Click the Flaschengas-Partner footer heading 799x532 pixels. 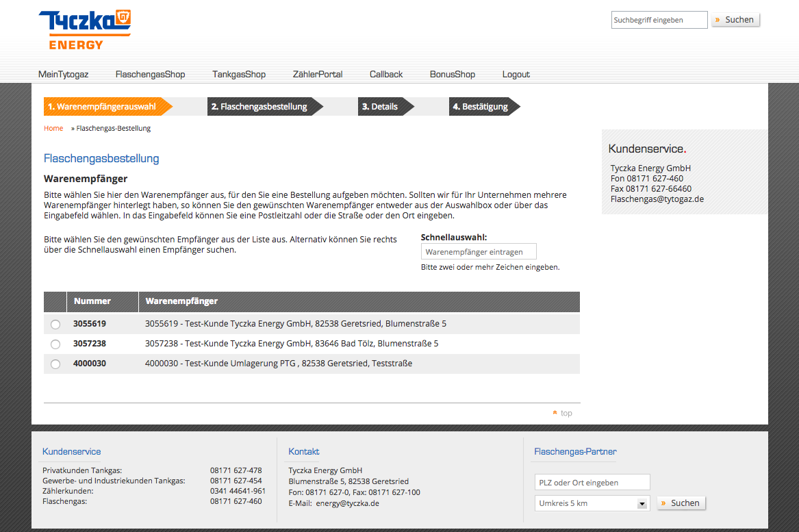[x=575, y=451]
